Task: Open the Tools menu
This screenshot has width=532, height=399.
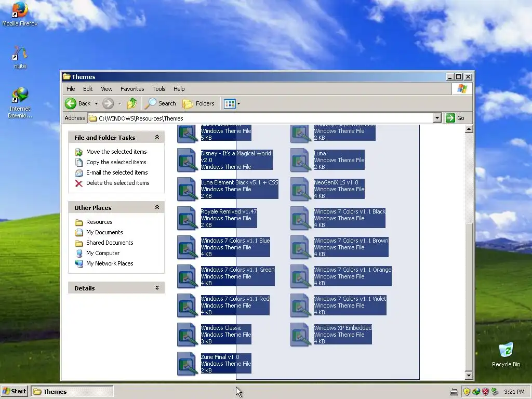Action: (159, 89)
